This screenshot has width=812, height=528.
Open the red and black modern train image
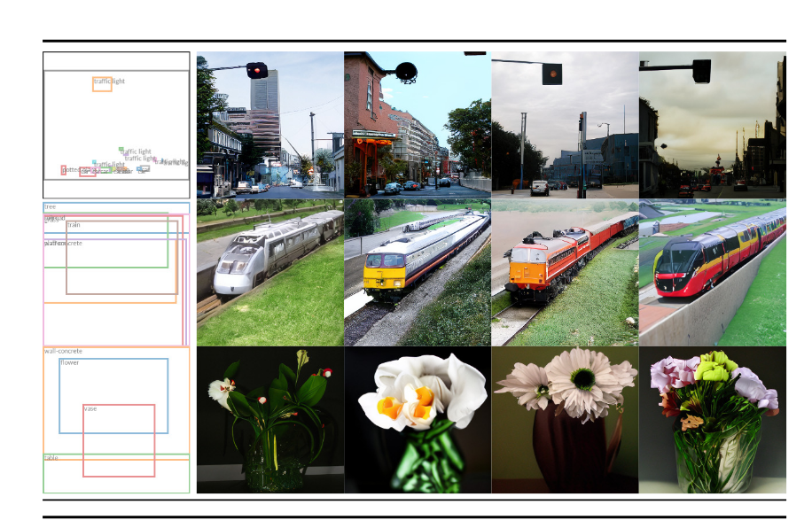(x=713, y=272)
